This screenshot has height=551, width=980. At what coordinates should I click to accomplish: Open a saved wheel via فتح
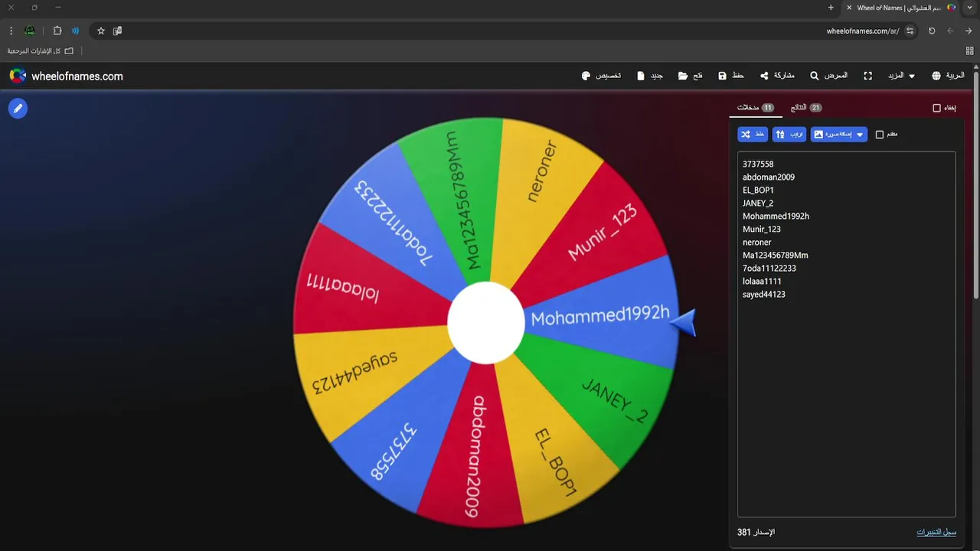pos(690,76)
